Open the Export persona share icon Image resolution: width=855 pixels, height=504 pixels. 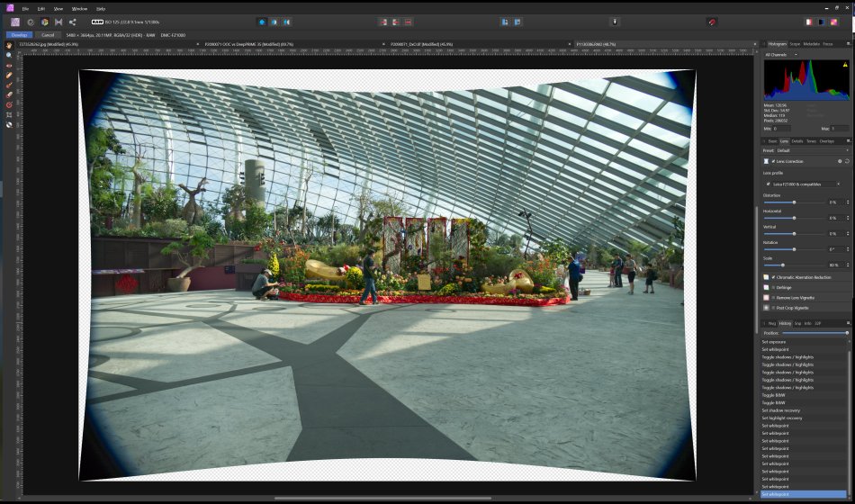coord(73,22)
